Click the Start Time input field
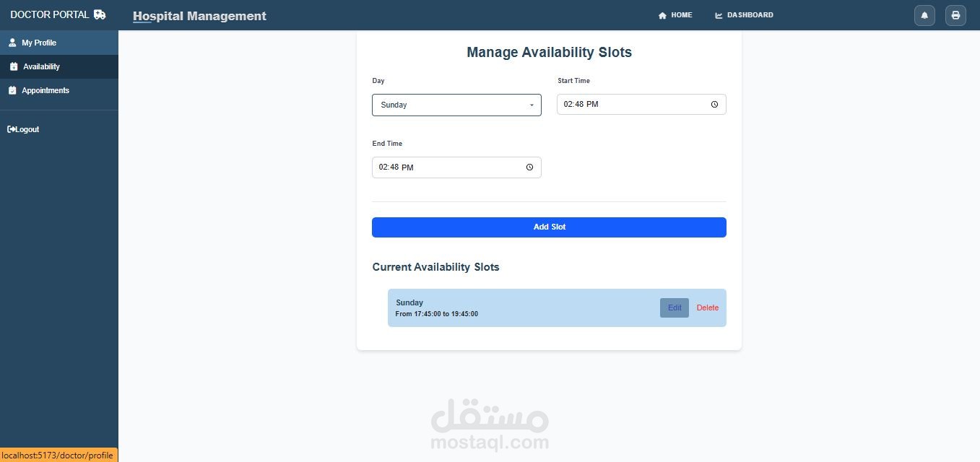980x462 pixels. tap(641, 104)
